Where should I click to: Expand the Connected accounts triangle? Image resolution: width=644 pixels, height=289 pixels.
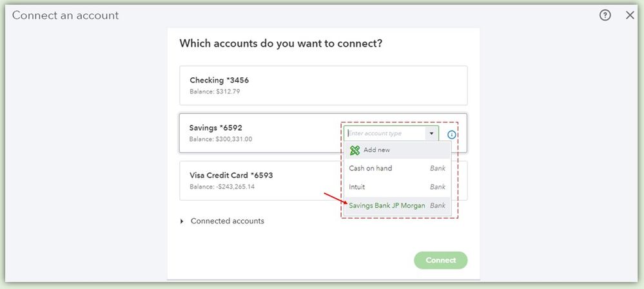click(182, 221)
